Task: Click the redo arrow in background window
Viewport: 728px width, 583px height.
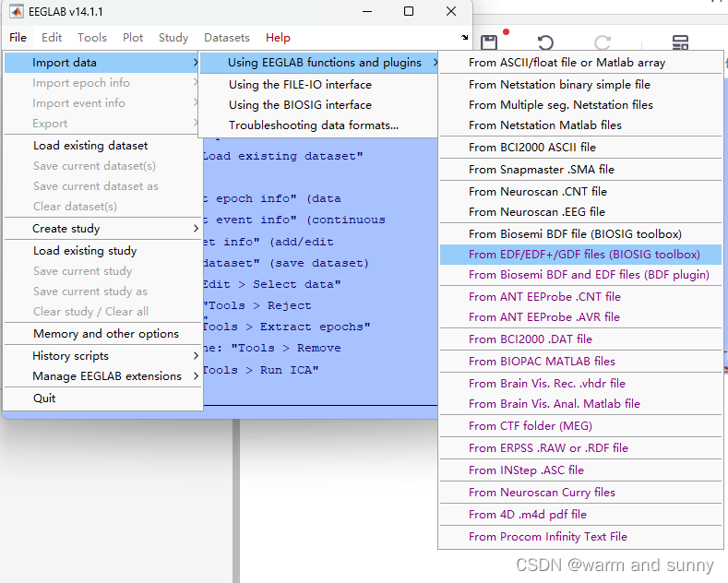Action: point(603,42)
